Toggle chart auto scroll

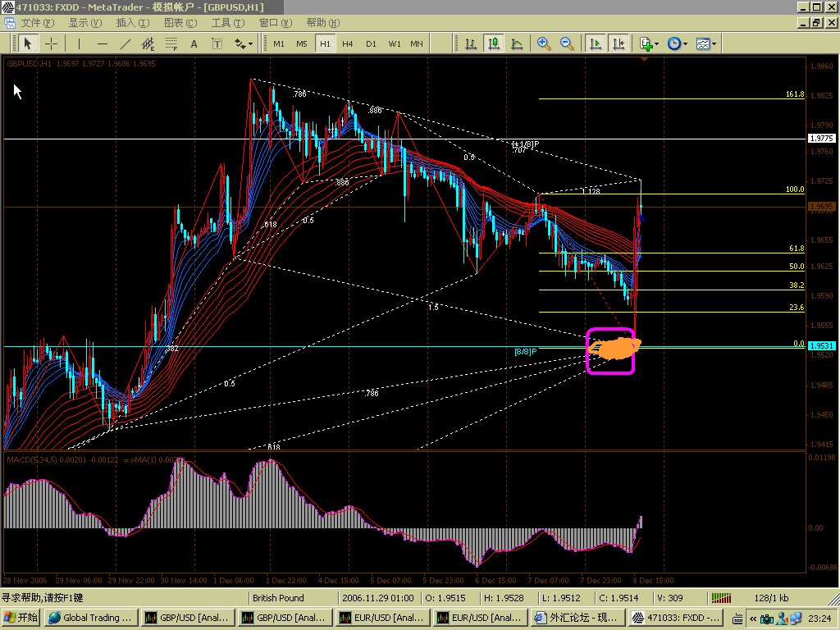596,43
